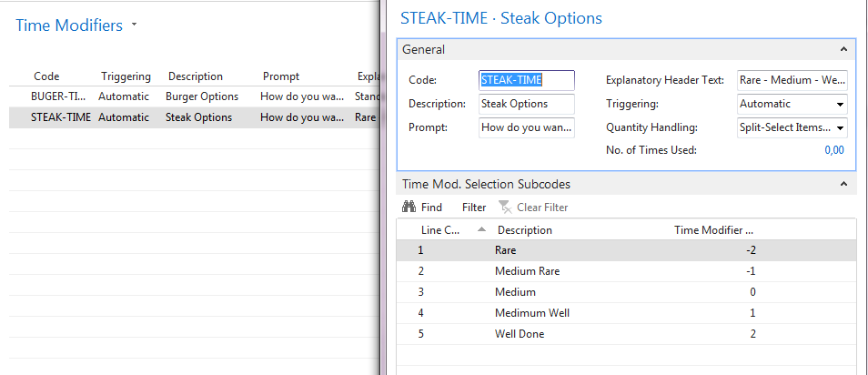The height and width of the screenshot is (375, 868).
Task: Click the Prompt input field
Action: pyautogui.click(x=527, y=128)
